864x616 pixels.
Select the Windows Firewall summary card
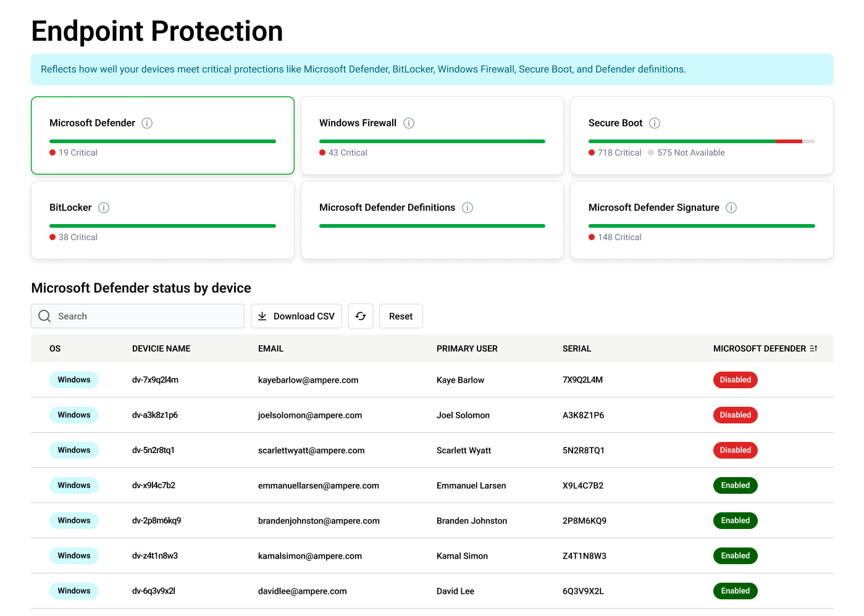point(432,135)
